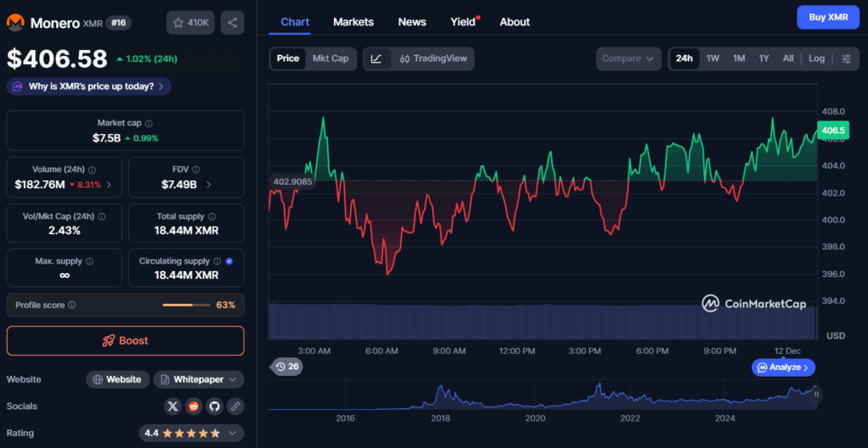Switch to line chart style icon

[x=376, y=58]
